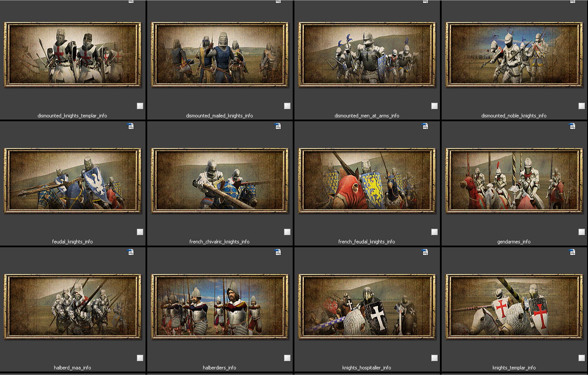Pick the halberdiers_info thumbnail image
588x375 pixels.
pyautogui.click(x=220, y=307)
